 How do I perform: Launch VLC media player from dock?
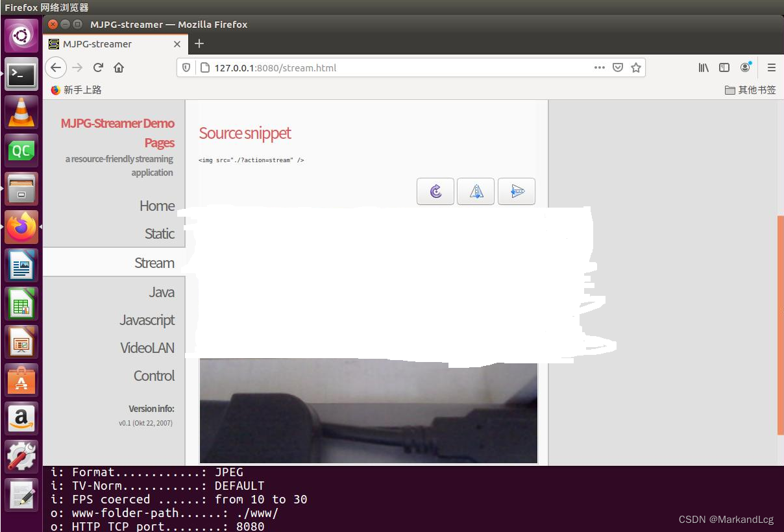(21, 112)
